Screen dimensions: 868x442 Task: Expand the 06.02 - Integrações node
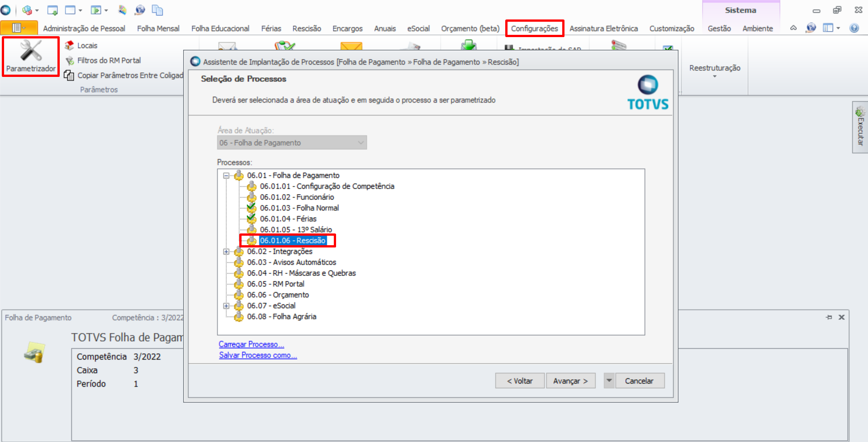(x=226, y=252)
